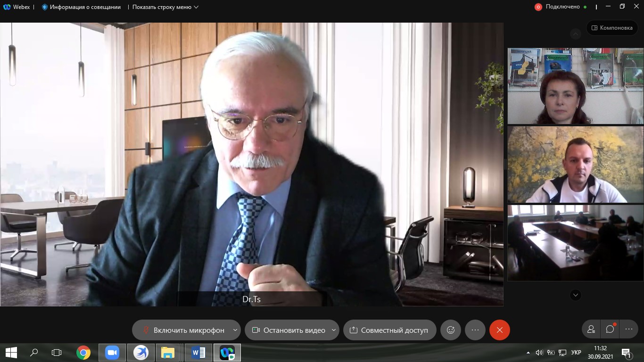644x362 pixels.
Task: Open Zoom from the taskbar
Action: pyautogui.click(x=112, y=353)
